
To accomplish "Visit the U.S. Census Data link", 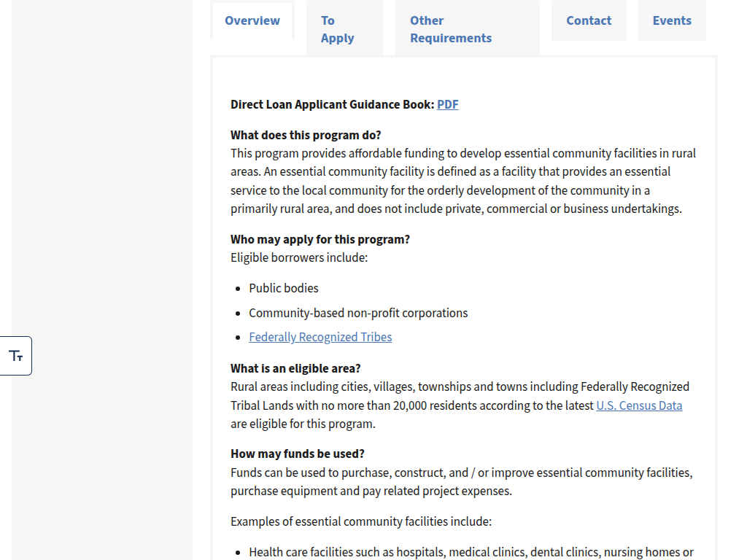I will [639, 405].
